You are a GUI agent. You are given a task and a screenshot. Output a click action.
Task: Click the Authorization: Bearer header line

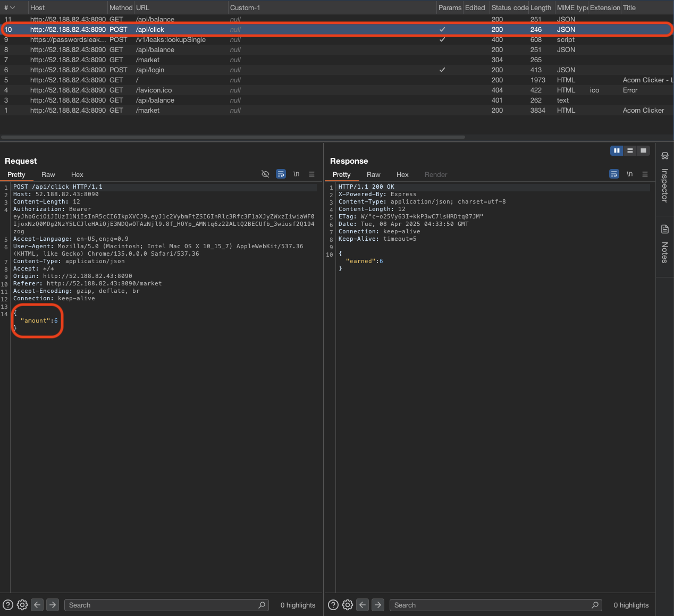click(52, 209)
